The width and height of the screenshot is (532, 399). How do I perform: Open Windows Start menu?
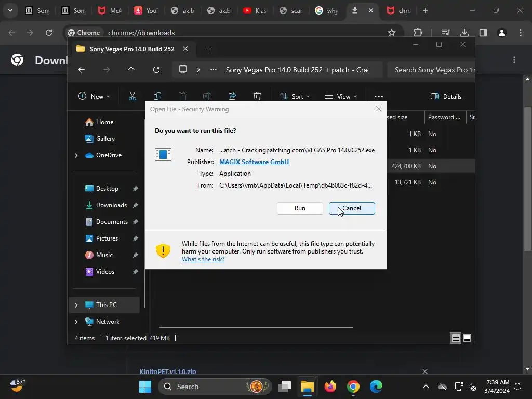pos(145,387)
